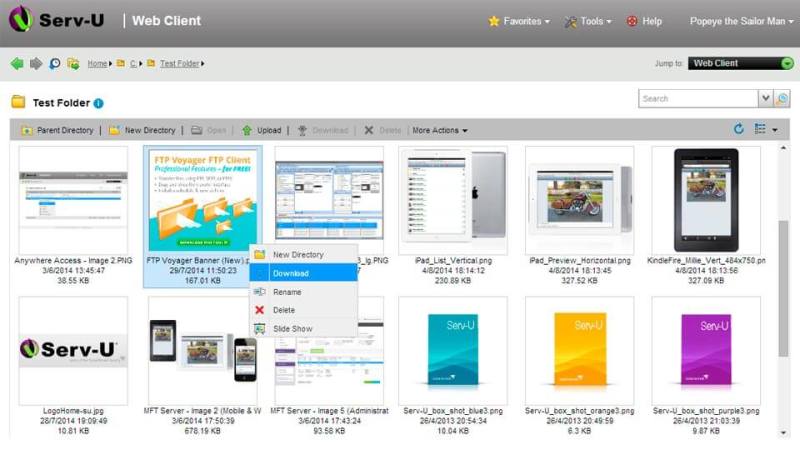The width and height of the screenshot is (800, 450).
Task: Click the New Directory toolbar button
Action: pos(142,131)
